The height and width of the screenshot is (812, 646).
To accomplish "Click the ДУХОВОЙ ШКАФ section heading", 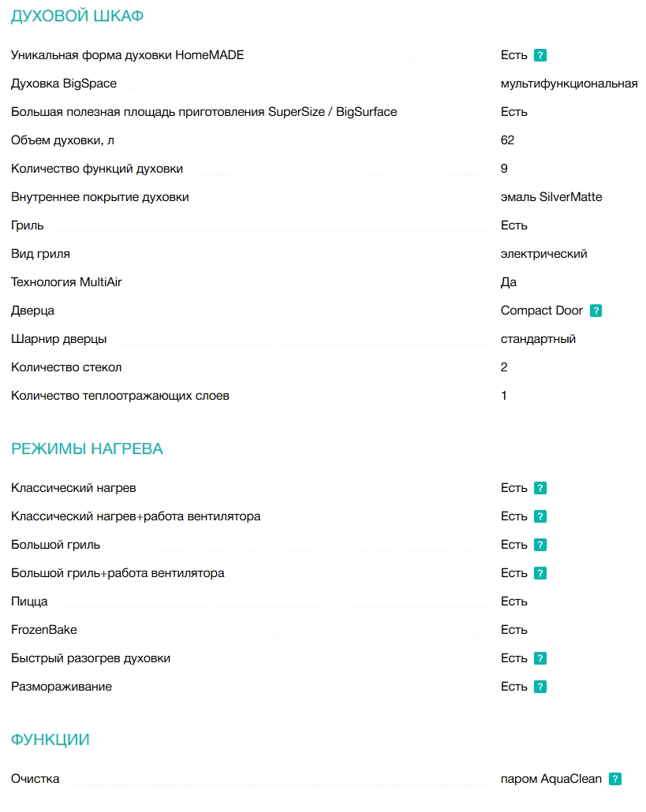I will coord(77,17).
